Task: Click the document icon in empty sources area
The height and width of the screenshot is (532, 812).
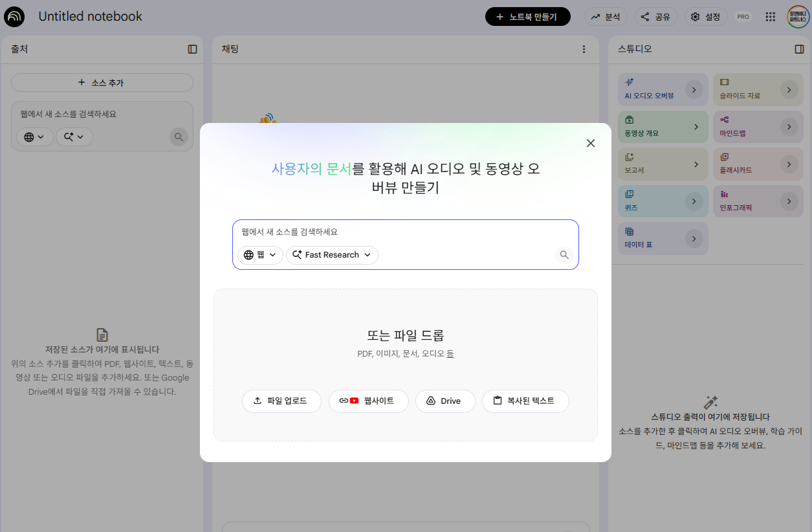Action: [x=102, y=335]
